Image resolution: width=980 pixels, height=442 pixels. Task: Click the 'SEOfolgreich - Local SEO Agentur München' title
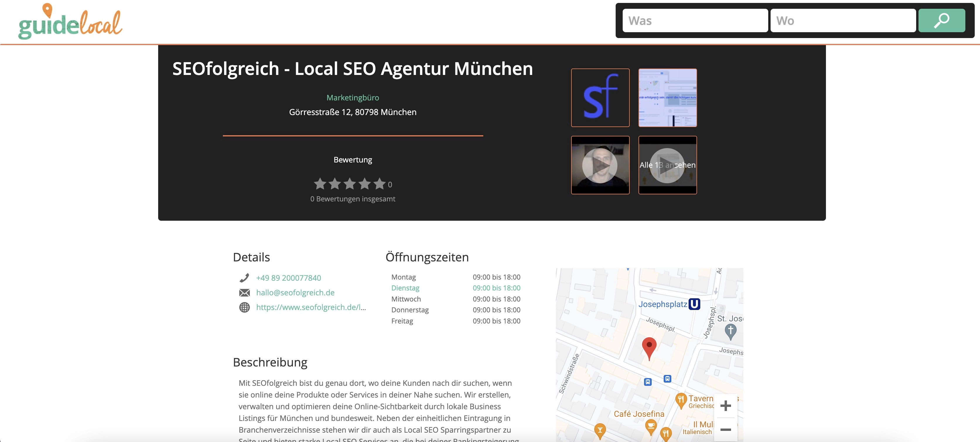(x=353, y=69)
